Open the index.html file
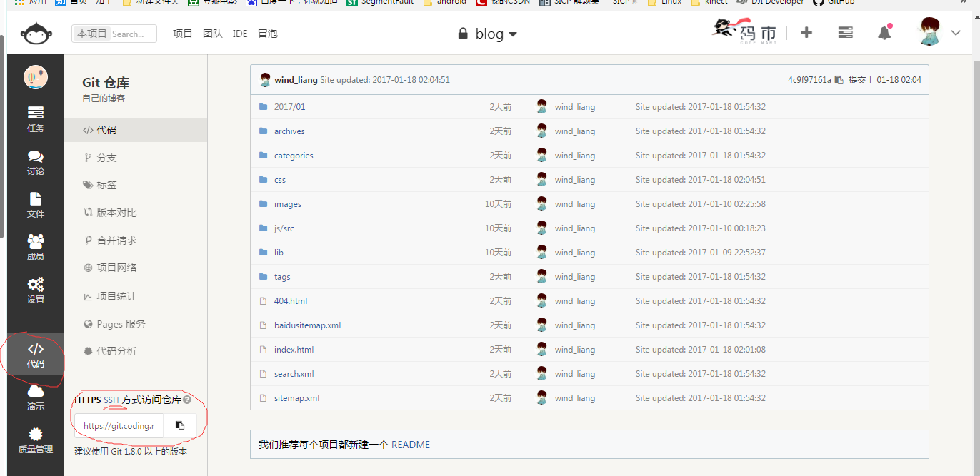 [x=294, y=350]
